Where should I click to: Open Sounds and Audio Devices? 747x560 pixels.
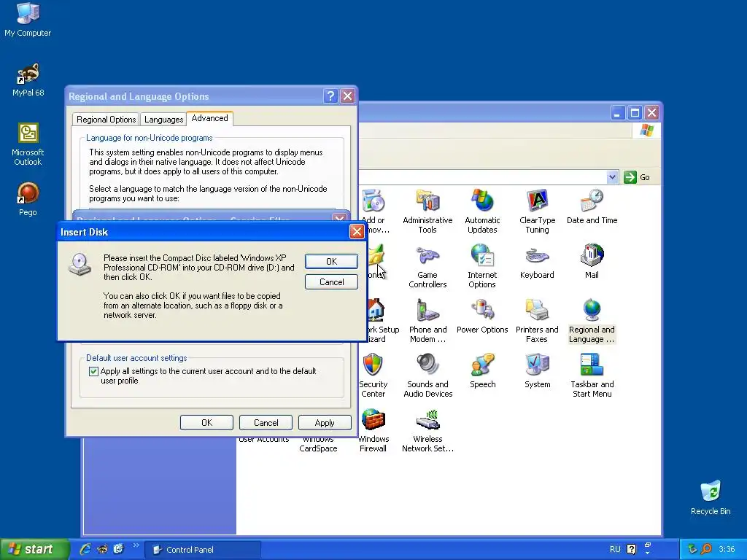(427, 376)
